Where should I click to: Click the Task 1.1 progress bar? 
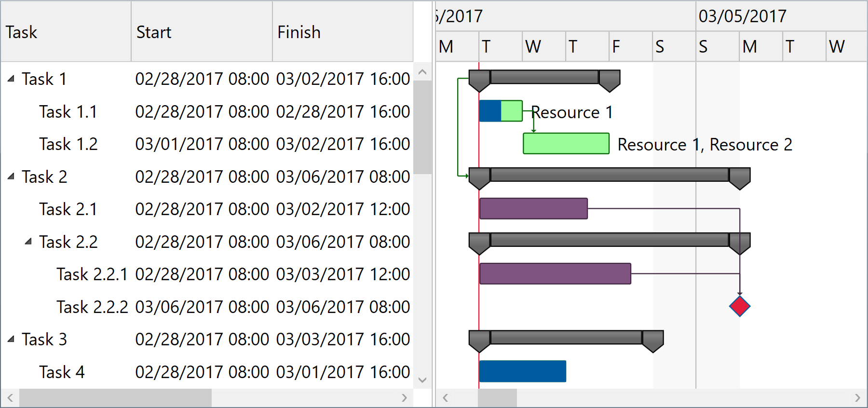(501, 111)
